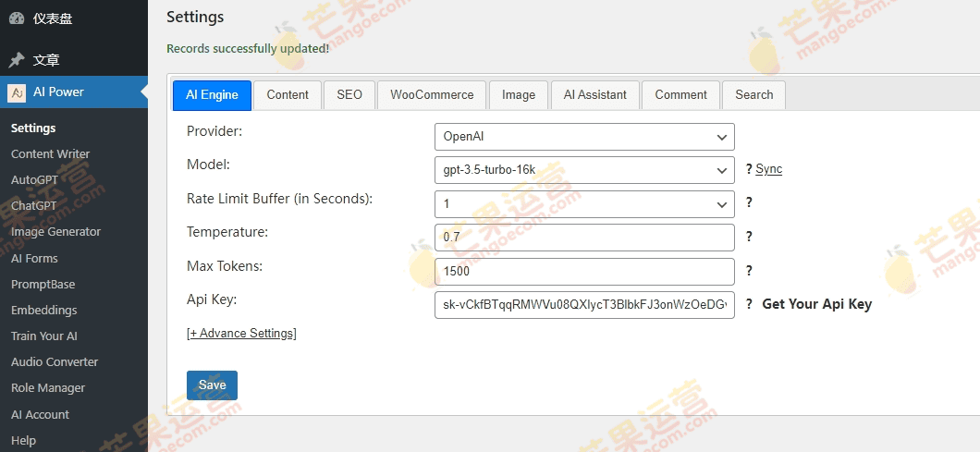Click the help question mark for Api Key
This screenshot has height=452, width=980.
tap(749, 304)
